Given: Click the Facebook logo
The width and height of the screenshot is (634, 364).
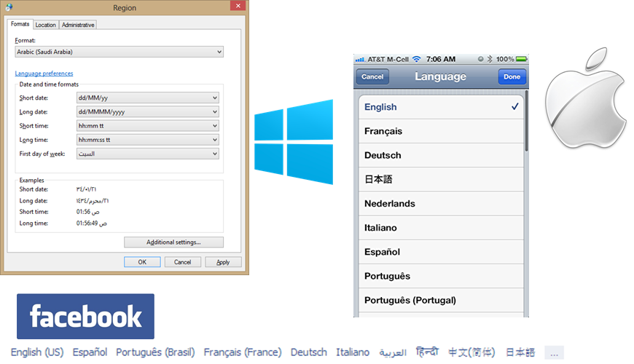Looking at the screenshot, I should (x=85, y=317).
